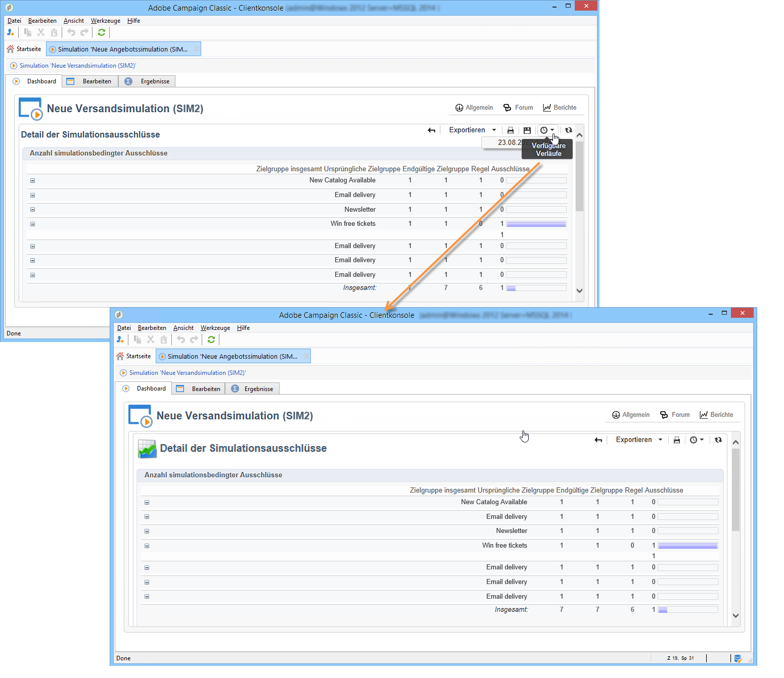The image size is (784, 678).
Task: Click the redo arrow in the front window toolbar
Action: 194,340
